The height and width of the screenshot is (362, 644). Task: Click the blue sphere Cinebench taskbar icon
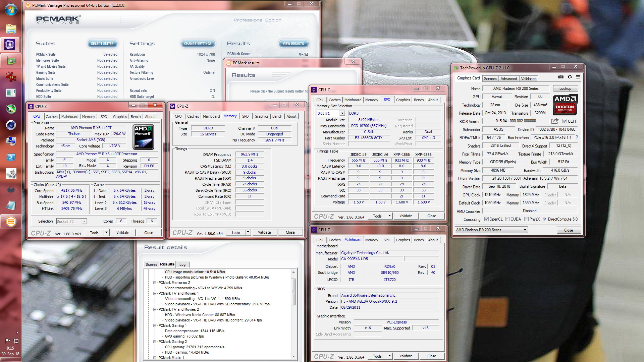11,125
